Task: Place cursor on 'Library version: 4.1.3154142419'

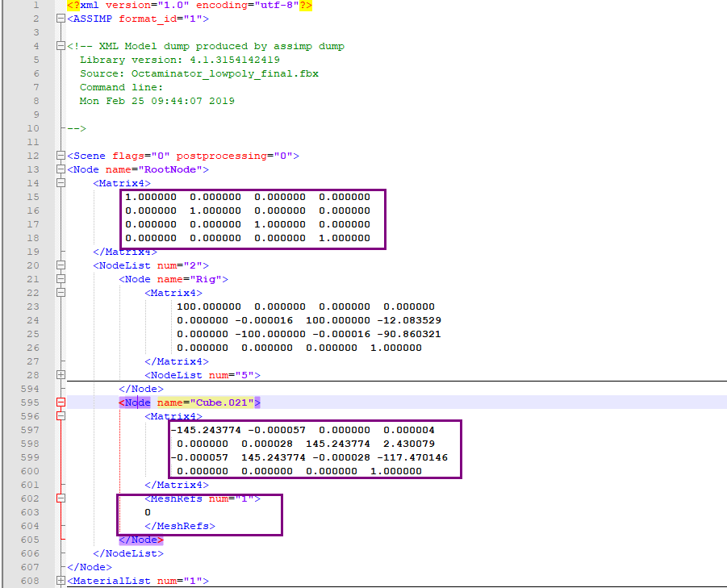Action: pyautogui.click(x=179, y=60)
